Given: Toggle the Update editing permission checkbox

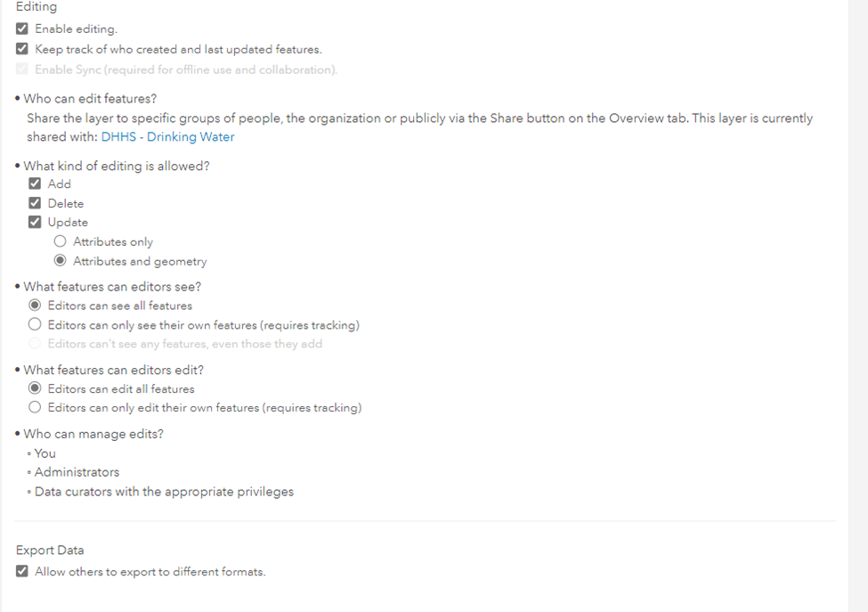Looking at the screenshot, I should (35, 221).
